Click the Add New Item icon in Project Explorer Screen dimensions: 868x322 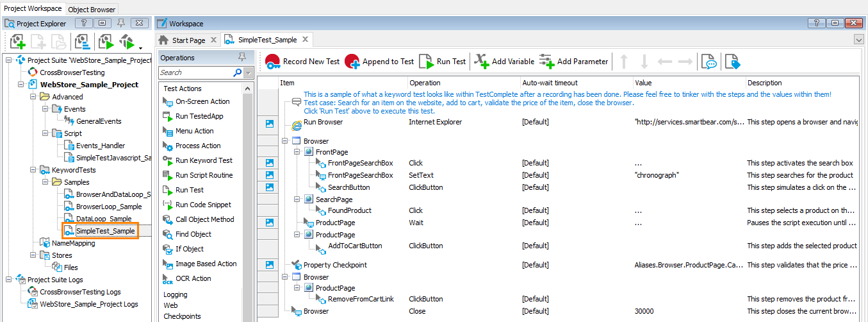[x=17, y=42]
